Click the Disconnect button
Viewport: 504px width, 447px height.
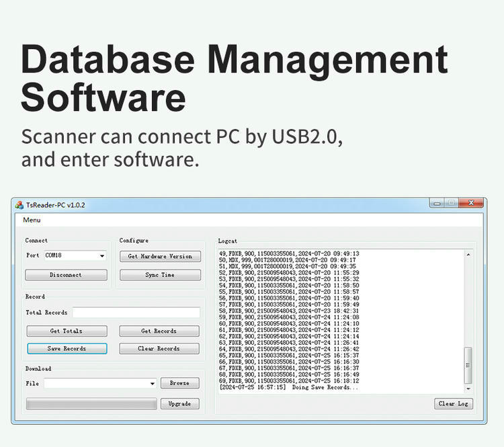pyautogui.click(x=66, y=275)
